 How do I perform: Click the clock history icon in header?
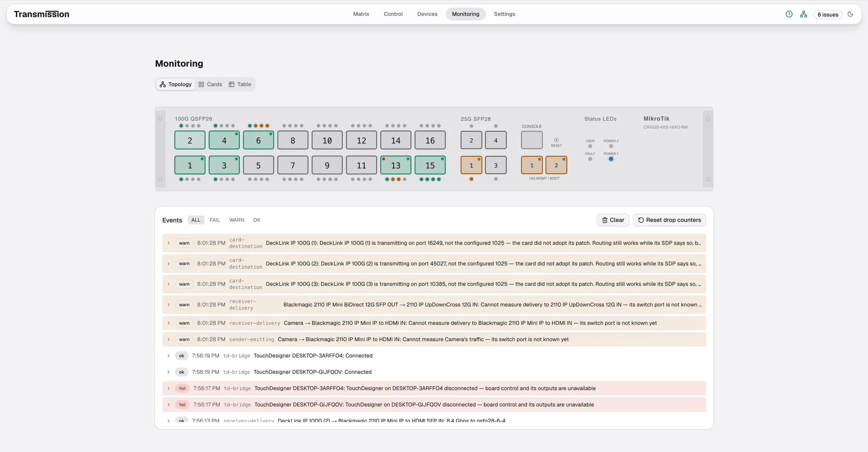coord(789,14)
